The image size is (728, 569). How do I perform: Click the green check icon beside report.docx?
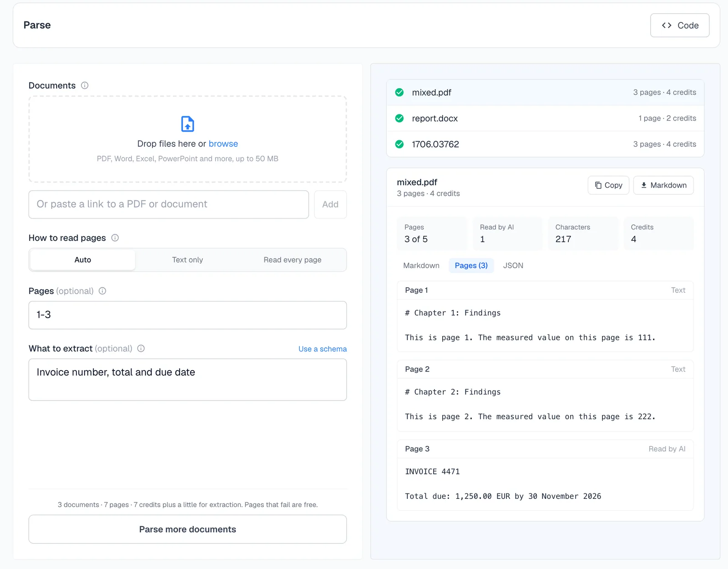click(x=399, y=118)
